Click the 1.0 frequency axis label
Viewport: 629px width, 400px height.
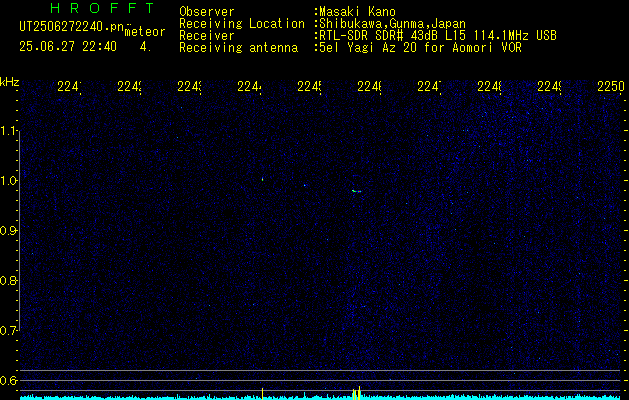[x=9, y=181]
